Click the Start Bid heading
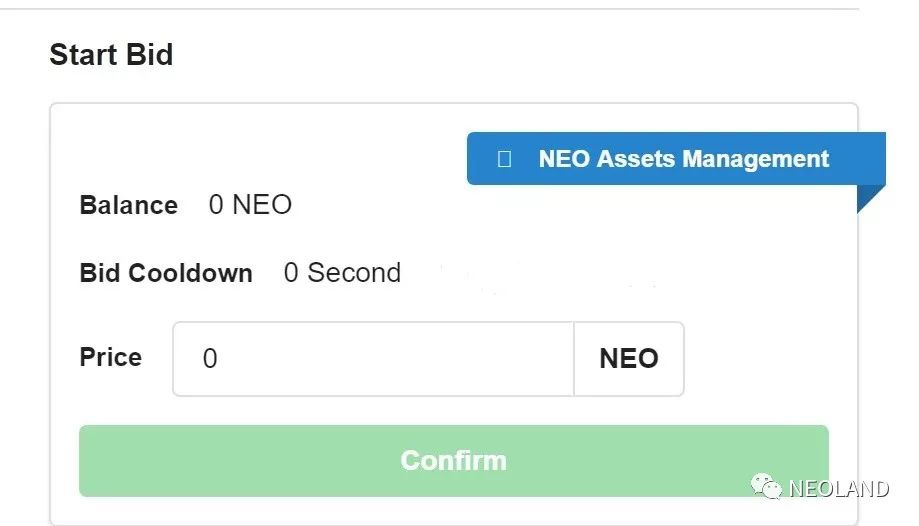The height and width of the screenshot is (526, 919). 111,55
